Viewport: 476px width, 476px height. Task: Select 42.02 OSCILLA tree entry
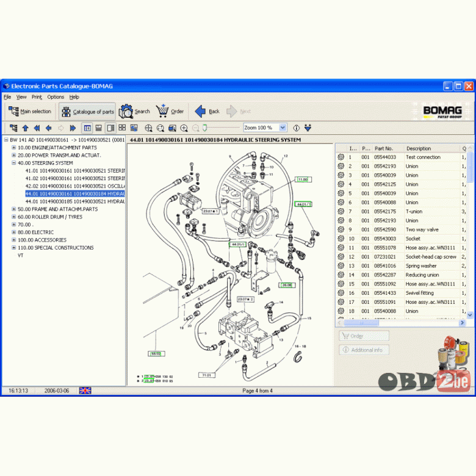(x=75, y=186)
